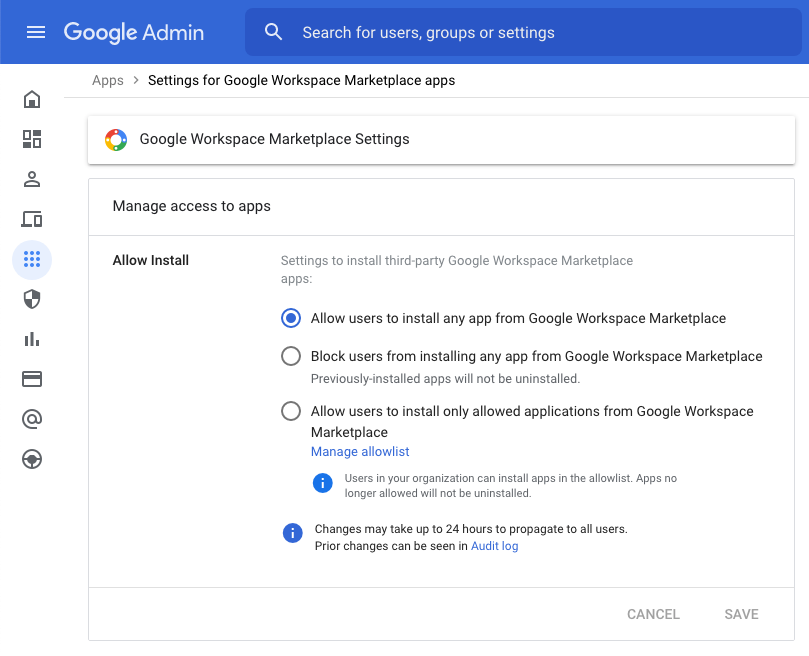Go to Home in the sidebar
809x656 pixels.
point(32,99)
